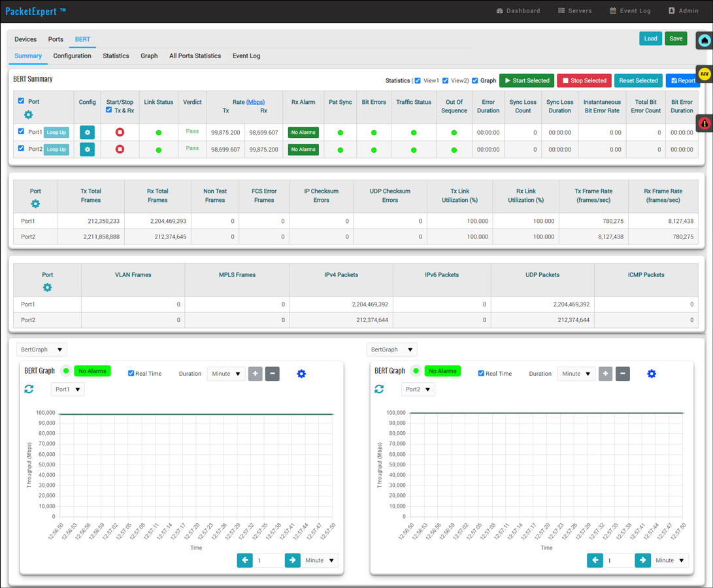Click page number field under Port2 graph
The height and width of the screenshot is (588, 713).
point(619,561)
